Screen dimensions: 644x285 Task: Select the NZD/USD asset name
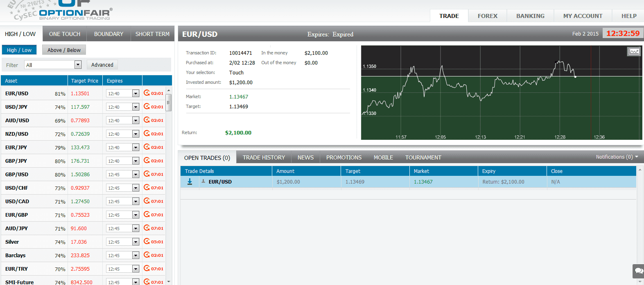tap(17, 134)
